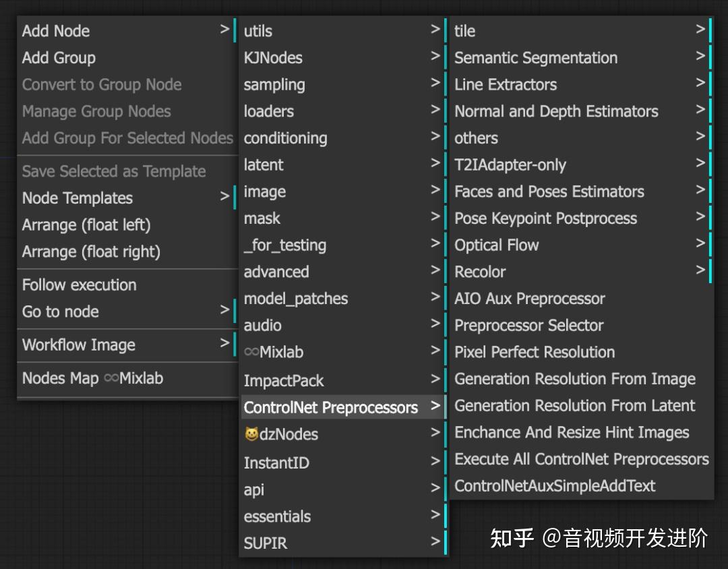Image resolution: width=728 pixels, height=569 pixels.
Task: Click Arrange (float left) option
Action: [86, 225]
